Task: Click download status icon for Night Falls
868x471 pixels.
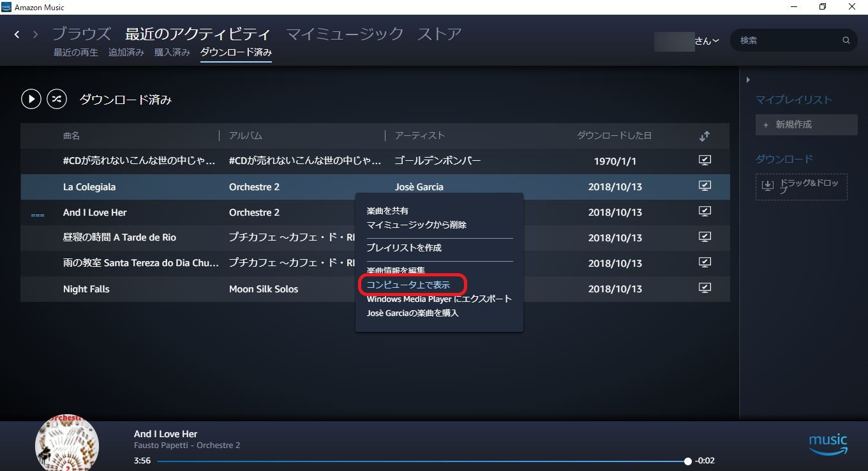Action: [x=705, y=288]
